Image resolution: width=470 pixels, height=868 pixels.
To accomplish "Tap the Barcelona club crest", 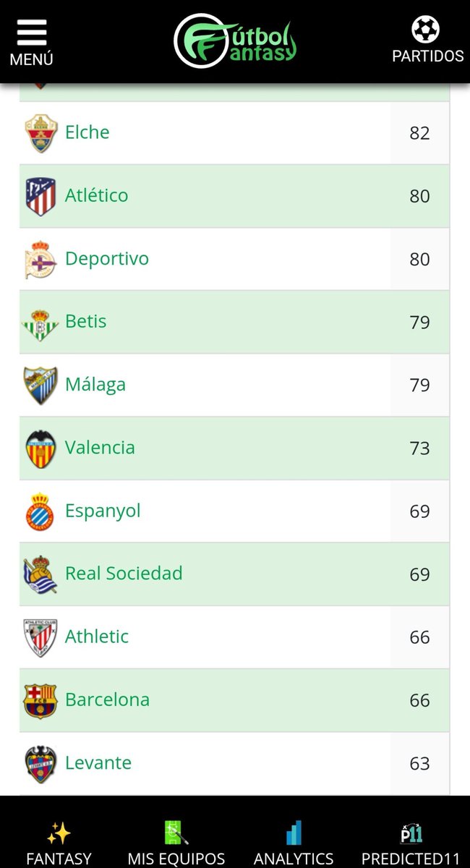I will click(40, 700).
